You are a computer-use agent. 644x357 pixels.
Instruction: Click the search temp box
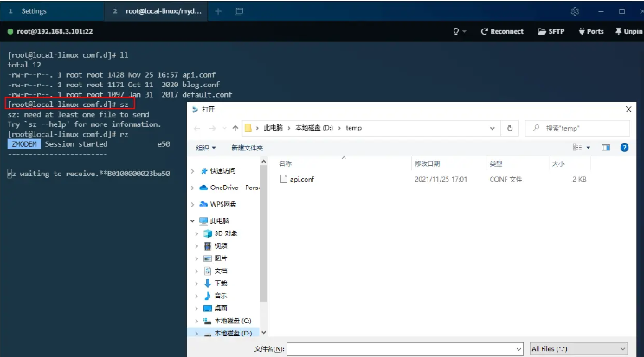click(577, 129)
